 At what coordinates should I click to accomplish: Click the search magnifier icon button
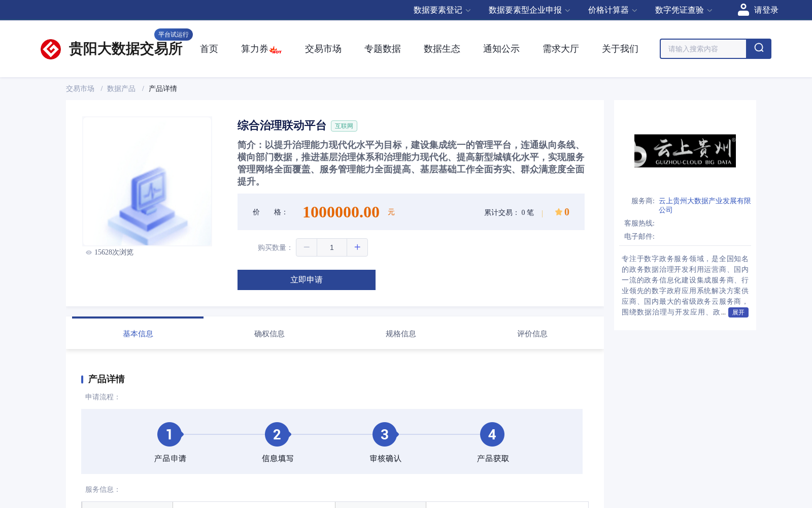pos(759,49)
